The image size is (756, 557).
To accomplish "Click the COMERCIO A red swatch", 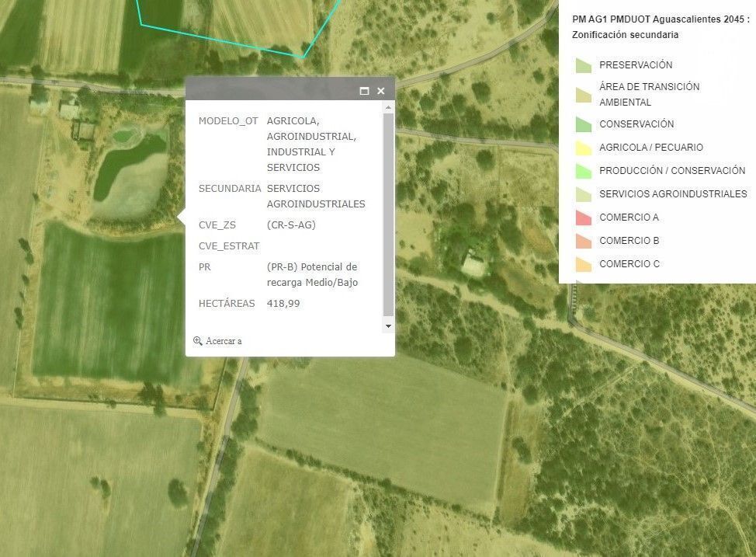I will pyautogui.click(x=583, y=218).
